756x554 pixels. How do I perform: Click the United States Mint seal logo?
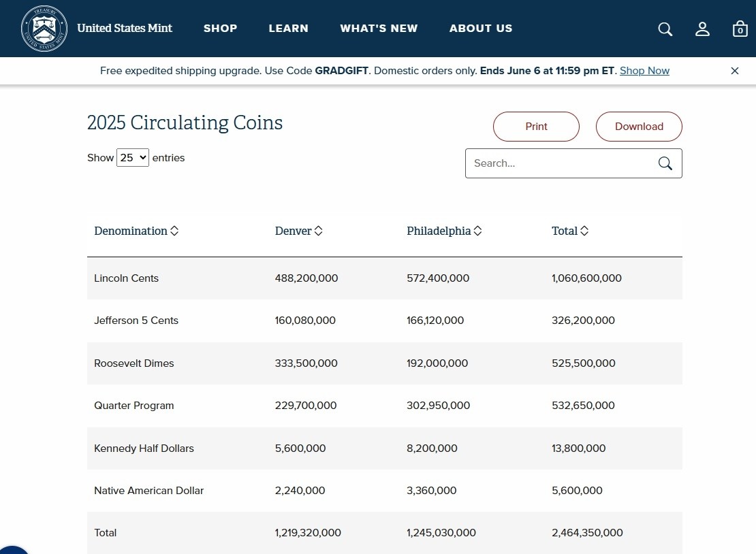click(44, 29)
